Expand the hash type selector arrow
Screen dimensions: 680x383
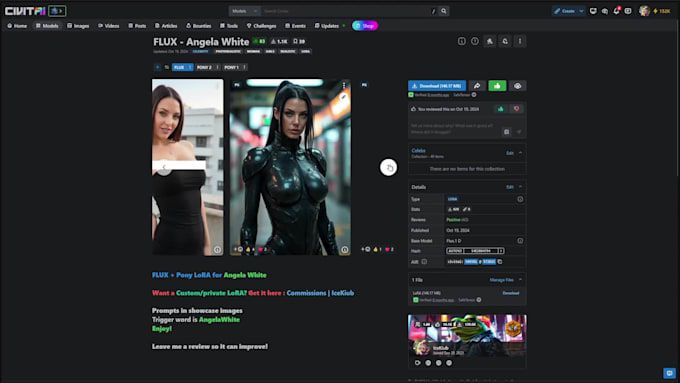point(501,251)
